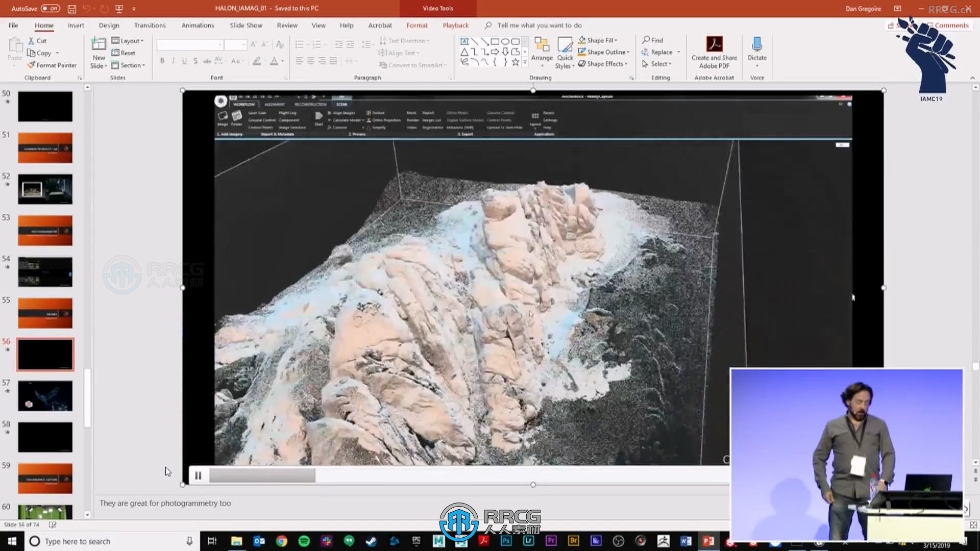Open the Layout dropdown
980x551 pixels.
[128, 41]
